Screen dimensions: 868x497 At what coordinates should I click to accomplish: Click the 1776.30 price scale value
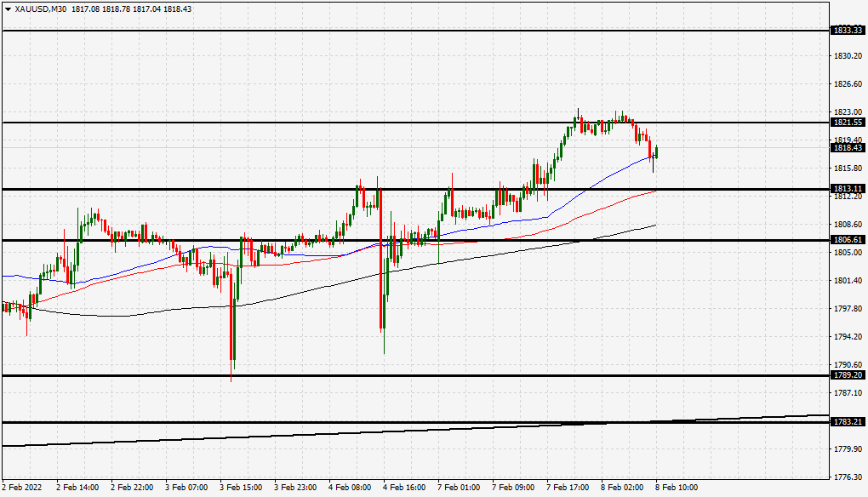(x=848, y=477)
